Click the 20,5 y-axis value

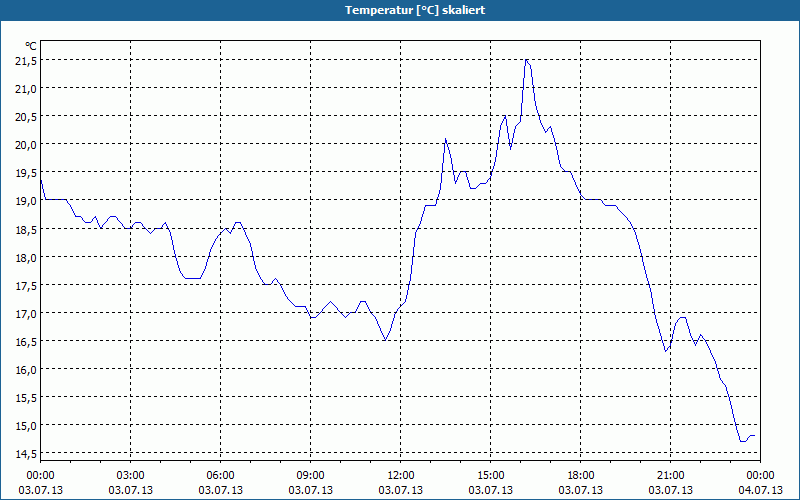point(26,117)
